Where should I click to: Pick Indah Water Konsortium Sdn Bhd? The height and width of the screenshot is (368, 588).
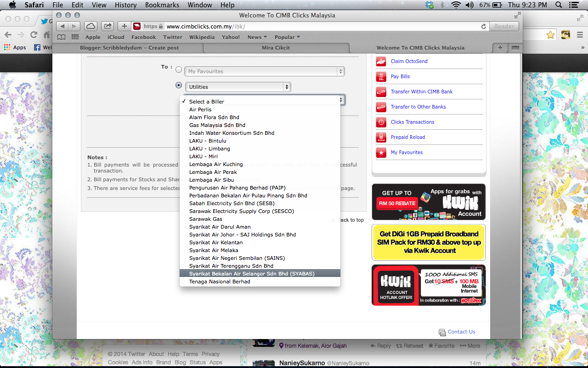(x=260, y=133)
